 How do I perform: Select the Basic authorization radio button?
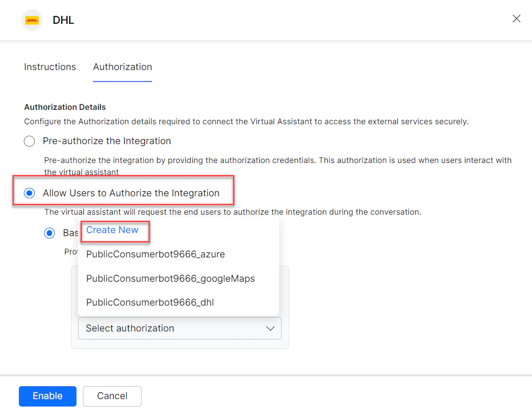click(49, 233)
